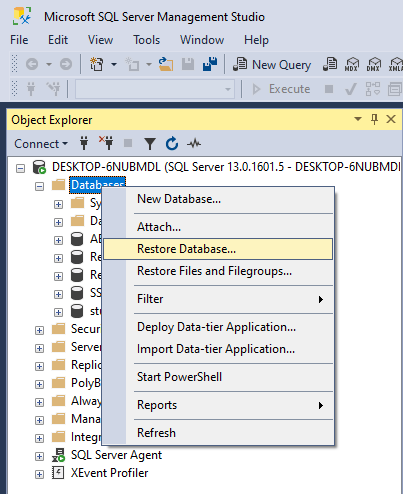The image size is (403, 494).
Task: Open the Window menu
Action: point(202,40)
